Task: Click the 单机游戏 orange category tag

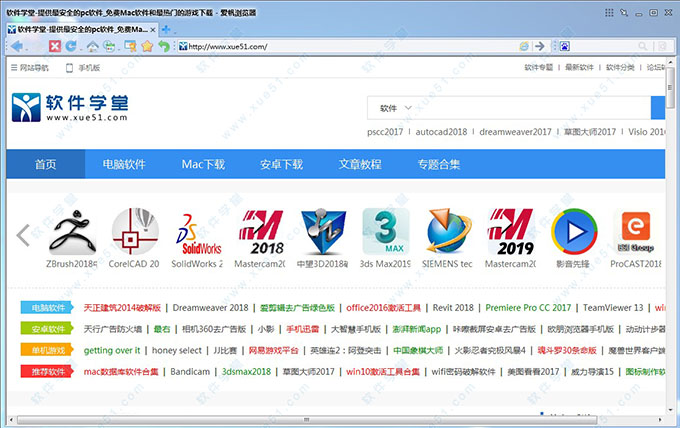Action: (47, 350)
